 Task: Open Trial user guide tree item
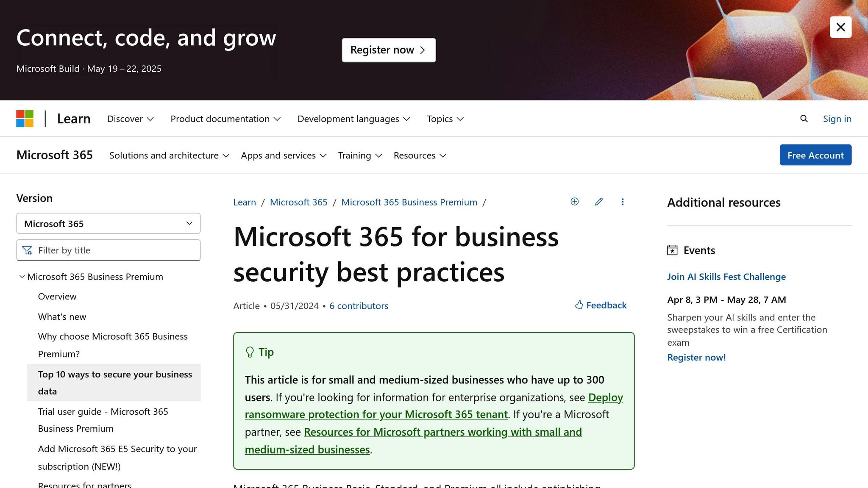point(103,420)
